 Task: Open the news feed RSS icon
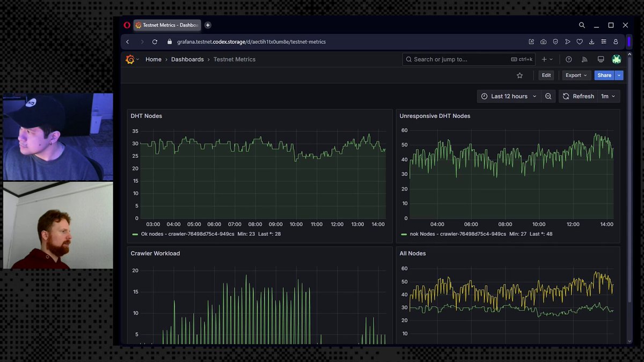click(585, 60)
